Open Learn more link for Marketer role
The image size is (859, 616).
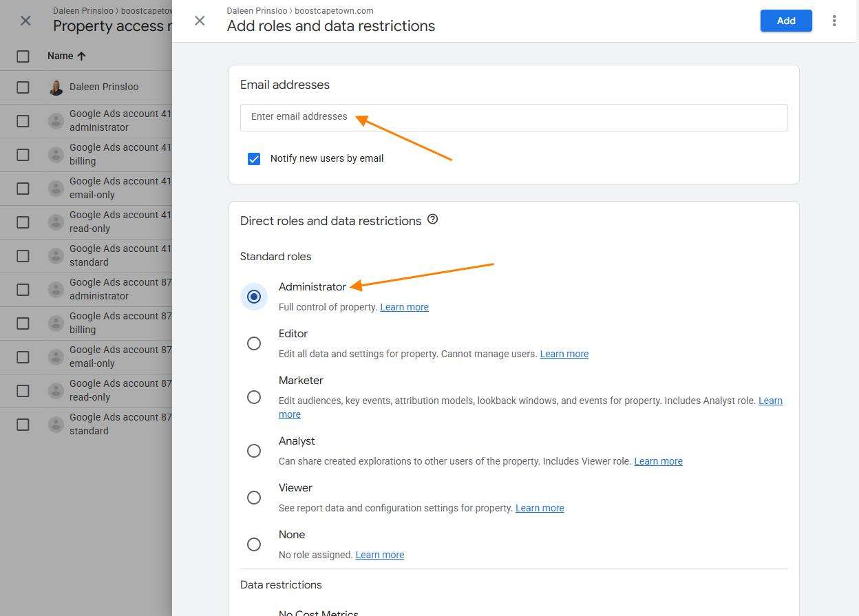click(x=770, y=401)
